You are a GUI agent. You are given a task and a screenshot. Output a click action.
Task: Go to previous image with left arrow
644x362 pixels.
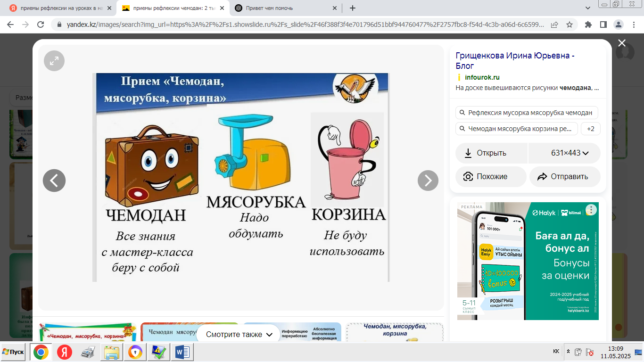(x=54, y=180)
